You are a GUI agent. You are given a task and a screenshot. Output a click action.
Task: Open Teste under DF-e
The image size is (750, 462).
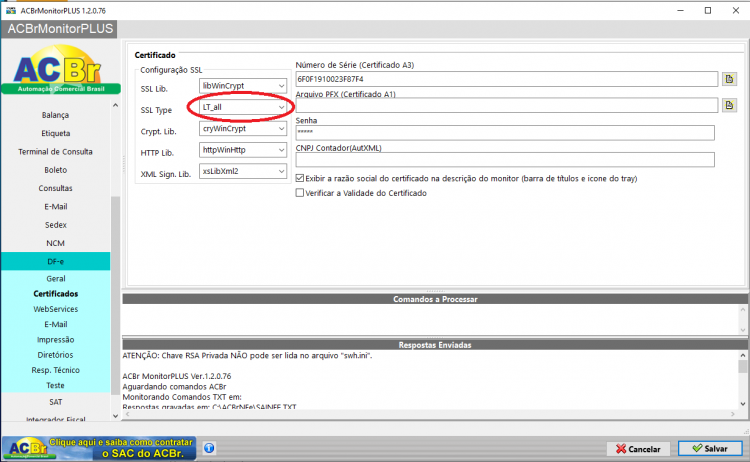tap(55, 385)
